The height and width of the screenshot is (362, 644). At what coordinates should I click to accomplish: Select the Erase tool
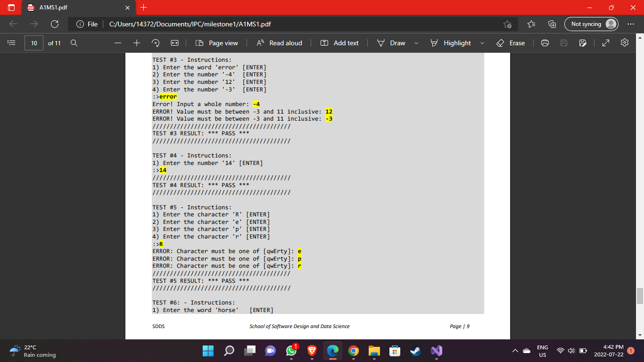click(x=511, y=43)
